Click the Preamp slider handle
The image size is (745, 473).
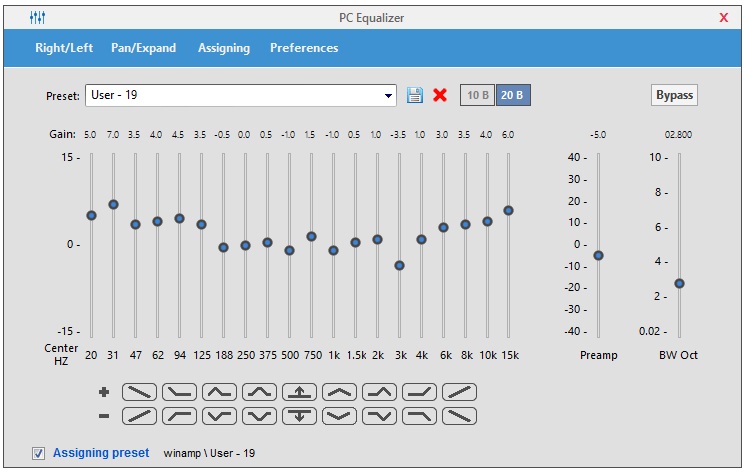598,256
